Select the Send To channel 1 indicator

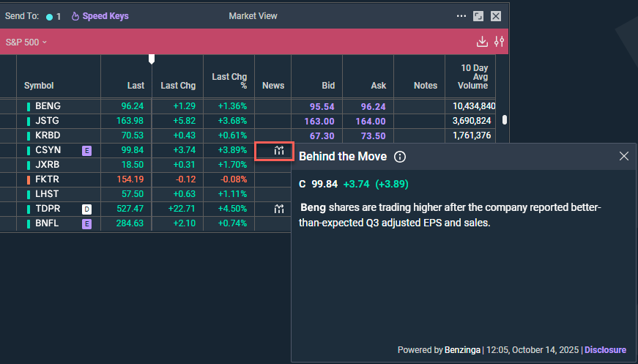[x=53, y=16]
